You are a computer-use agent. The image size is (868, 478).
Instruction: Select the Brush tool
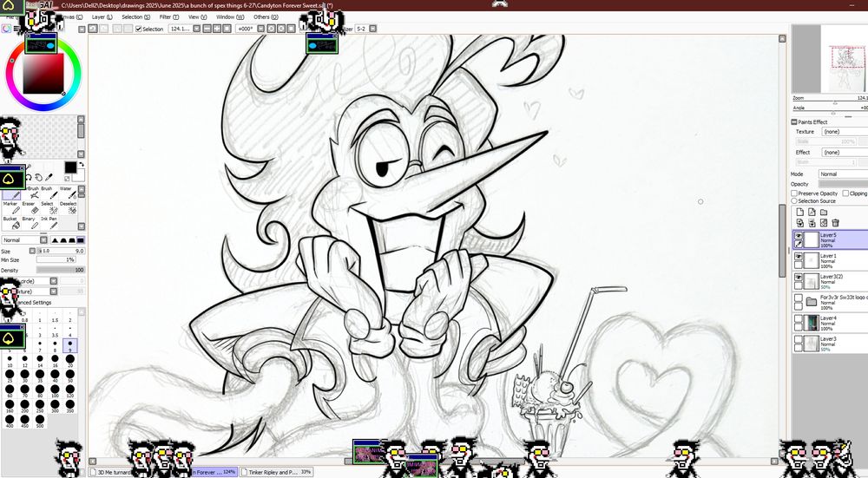pos(48,192)
